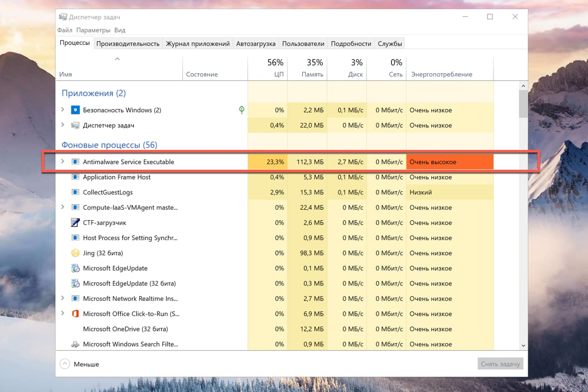Click the Приложения (2) group header

(x=94, y=93)
